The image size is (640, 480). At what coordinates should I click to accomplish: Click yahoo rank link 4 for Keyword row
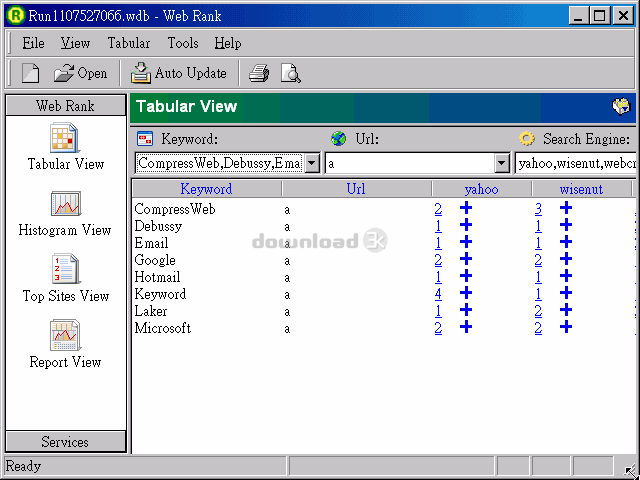point(438,294)
